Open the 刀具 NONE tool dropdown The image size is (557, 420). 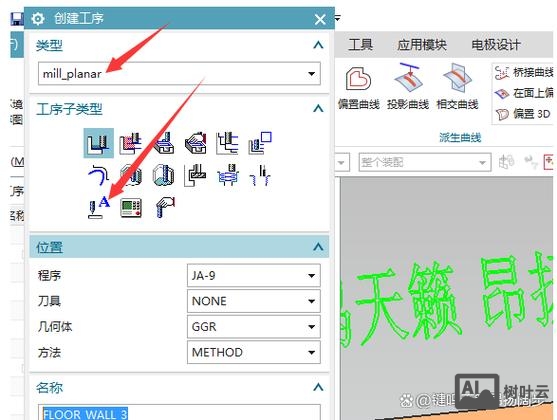pyautogui.click(x=254, y=301)
